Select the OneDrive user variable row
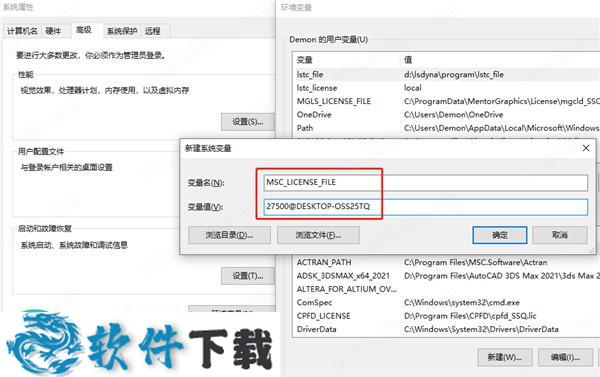The width and height of the screenshot is (600, 377). (446, 115)
